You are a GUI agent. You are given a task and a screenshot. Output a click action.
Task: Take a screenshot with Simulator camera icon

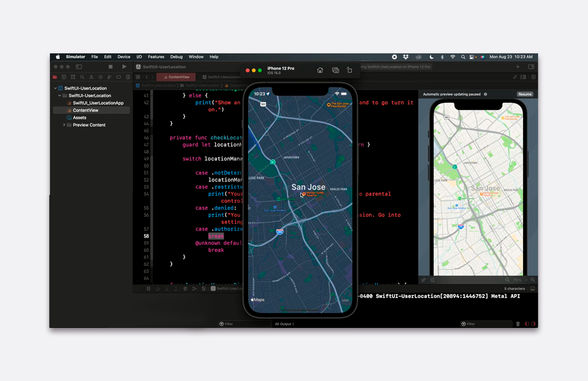coord(335,70)
